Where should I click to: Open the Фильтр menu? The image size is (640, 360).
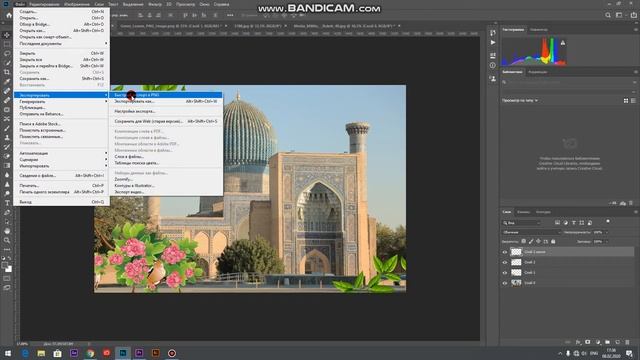point(155,4)
